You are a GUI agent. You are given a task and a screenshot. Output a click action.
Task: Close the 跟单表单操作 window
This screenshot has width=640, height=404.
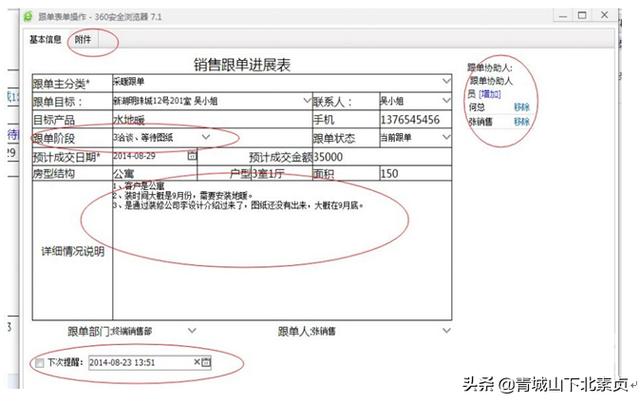(604, 15)
